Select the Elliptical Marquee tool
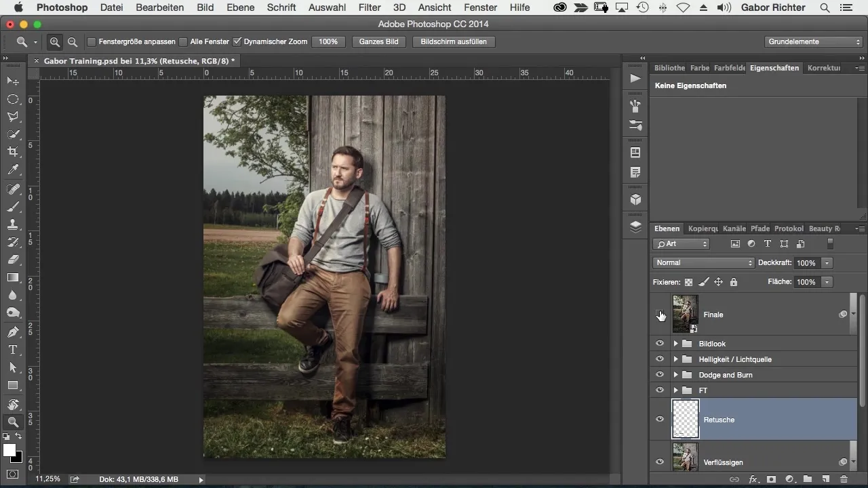Viewport: 868px width, 488px height. pyautogui.click(x=13, y=99)
